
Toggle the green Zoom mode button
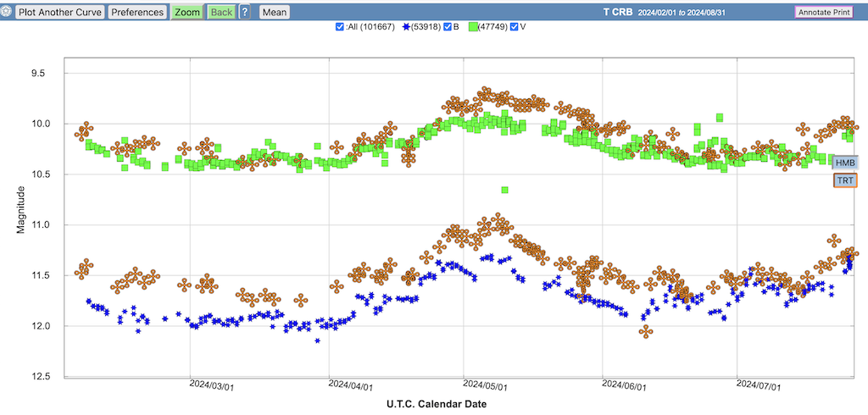(x=186, y=13)
